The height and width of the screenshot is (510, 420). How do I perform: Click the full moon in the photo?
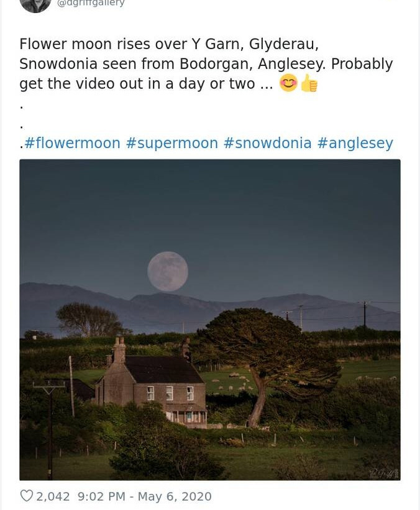pyautogui.click(x=168, y=271)
